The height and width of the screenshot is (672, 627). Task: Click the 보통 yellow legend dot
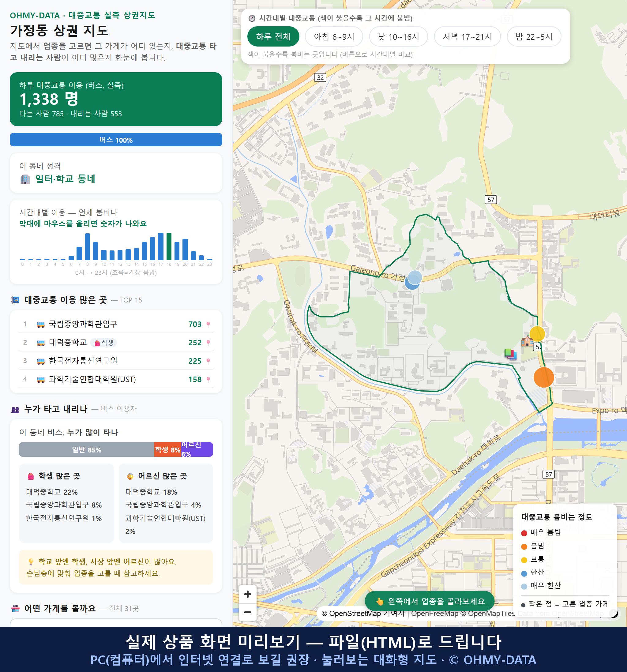pos(524,560)
